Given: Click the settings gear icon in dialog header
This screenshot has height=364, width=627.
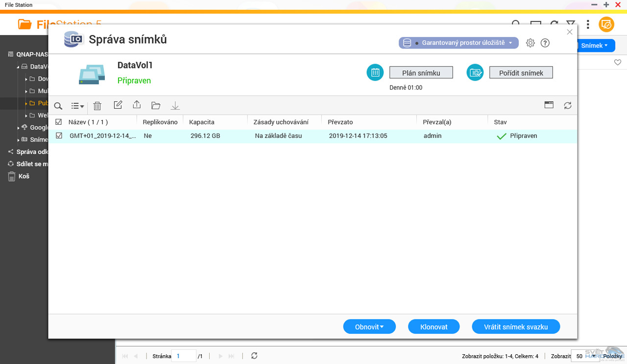Looking at the screenshot, I should (530, 43).
